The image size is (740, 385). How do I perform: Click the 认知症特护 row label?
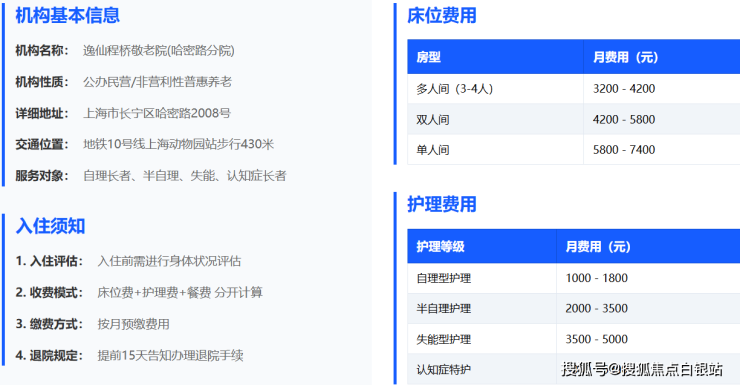pyautogui.click(x=444, y=370)
